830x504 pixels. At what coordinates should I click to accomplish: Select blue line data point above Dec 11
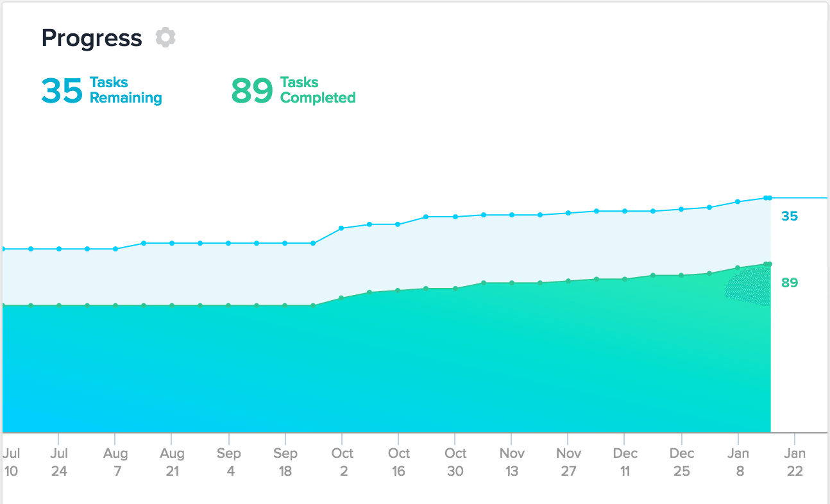625,211
